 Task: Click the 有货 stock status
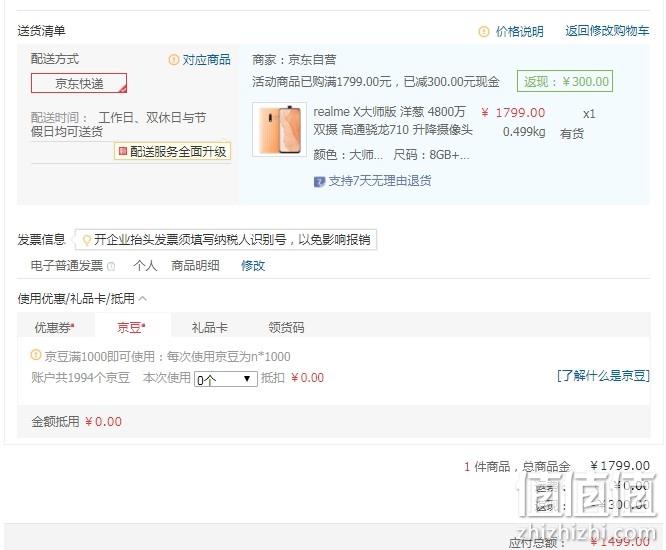click(x=572, y=134)
